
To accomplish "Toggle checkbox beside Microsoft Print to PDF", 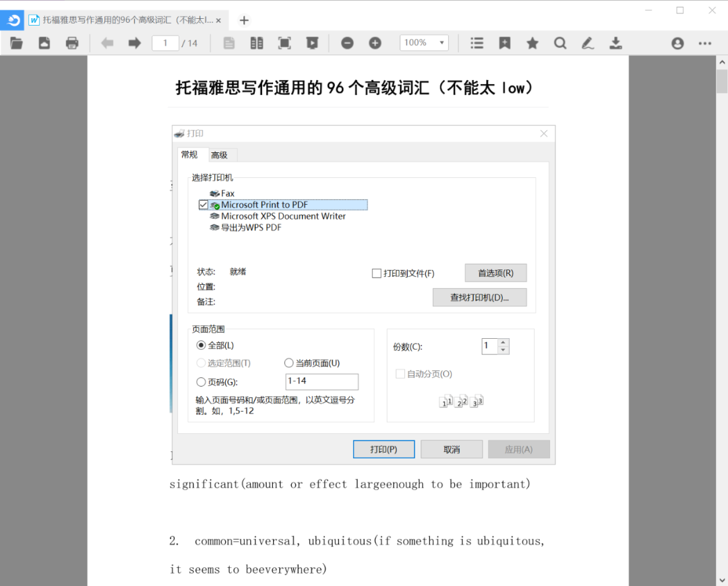I will click(x=204, y=205).
